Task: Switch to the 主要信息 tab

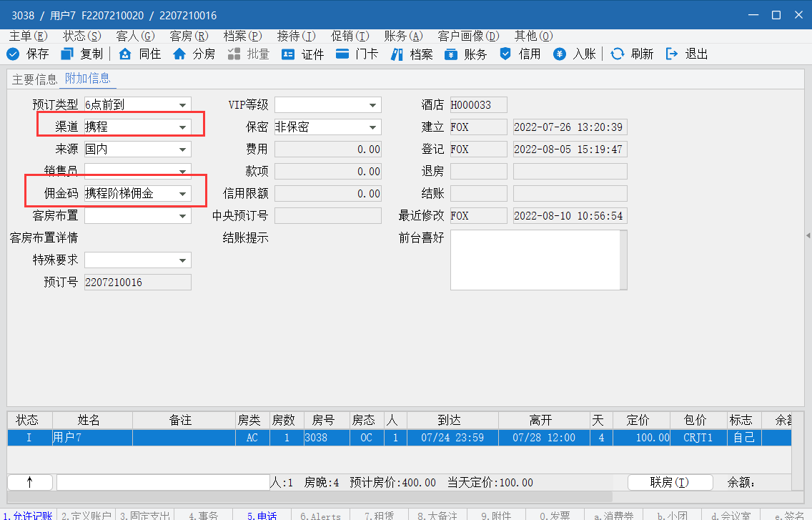Action: tap(34, 79)
